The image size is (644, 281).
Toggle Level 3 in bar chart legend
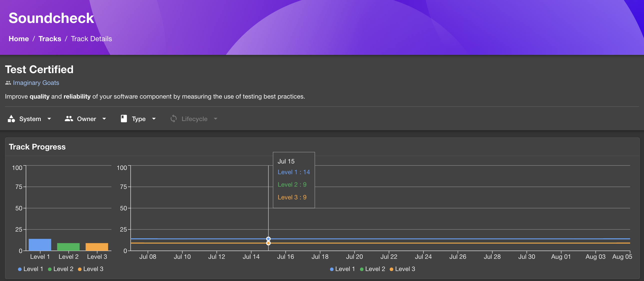(91, 269)
